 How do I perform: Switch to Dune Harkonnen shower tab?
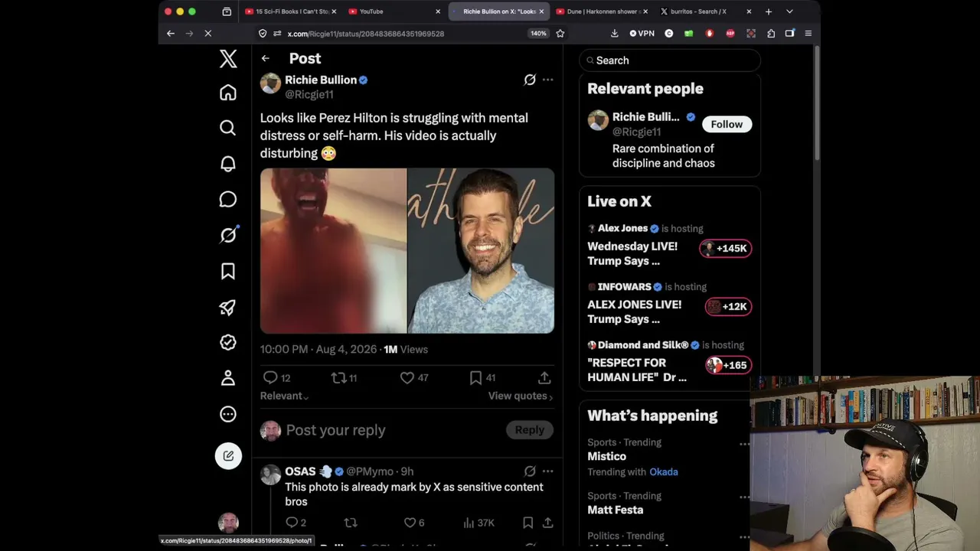(601, 11)
